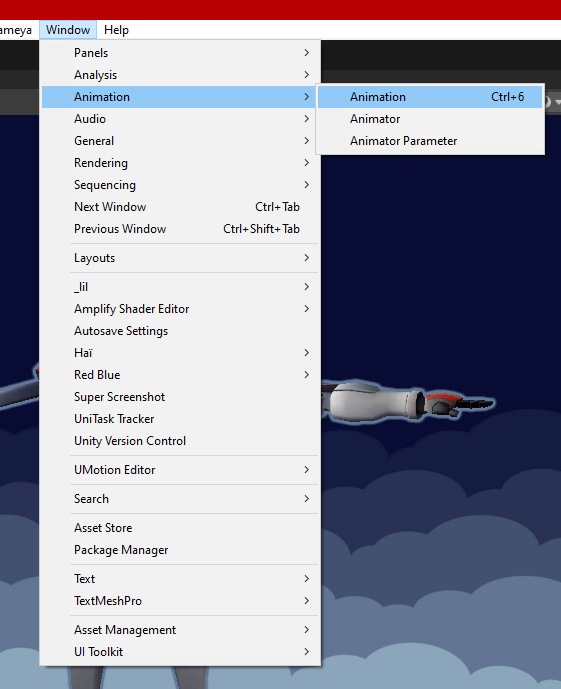Select Animator in the submenu

pos(430,119)
